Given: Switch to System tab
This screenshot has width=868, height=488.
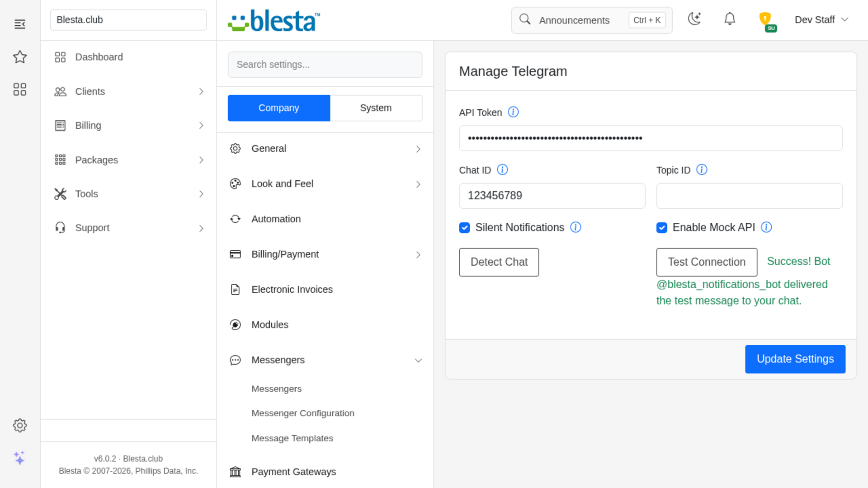Looking at the screenshot, I should click(x=376, y=108).
